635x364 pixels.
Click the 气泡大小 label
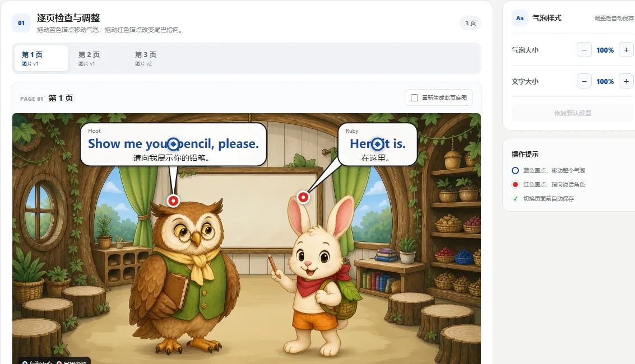tap(525, 50)
